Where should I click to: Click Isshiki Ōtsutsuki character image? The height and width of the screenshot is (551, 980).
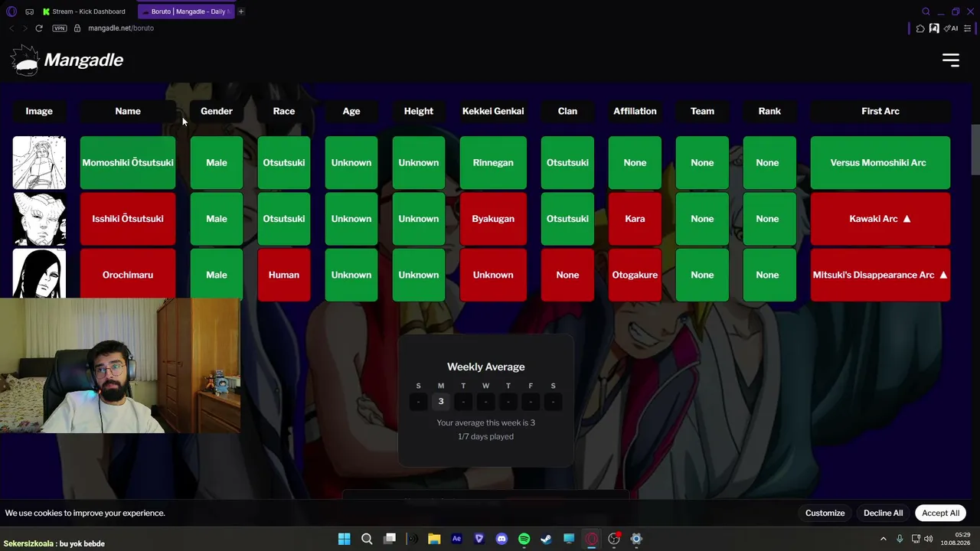[39, 219]
